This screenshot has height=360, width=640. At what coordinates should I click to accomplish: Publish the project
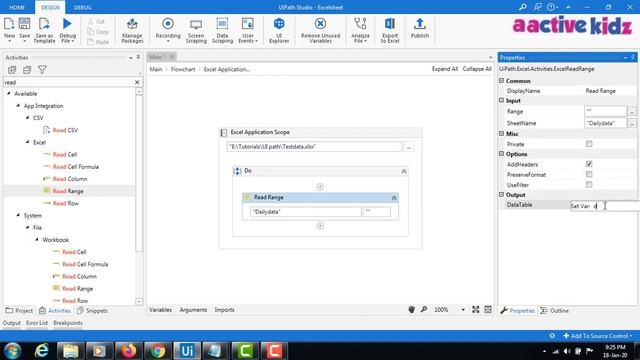tap(420, 29)
